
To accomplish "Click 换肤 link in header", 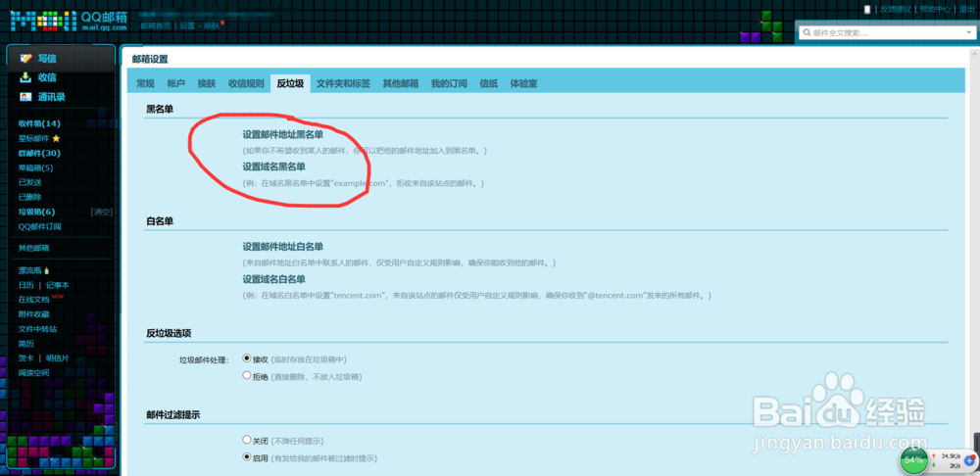I will (x=212, y=26).
